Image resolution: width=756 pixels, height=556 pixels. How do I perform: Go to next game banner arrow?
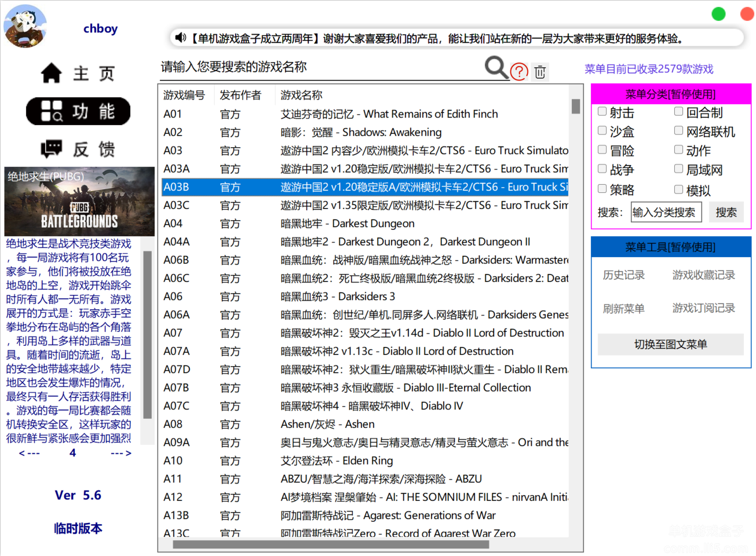121,453
